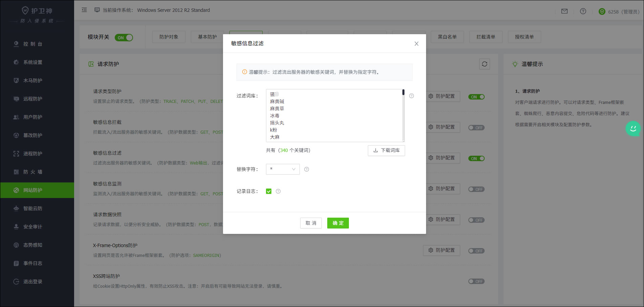This screenshot has height=307, width=644.
Task: Click help icon next to filter word list
Action: tap(411, 96)
